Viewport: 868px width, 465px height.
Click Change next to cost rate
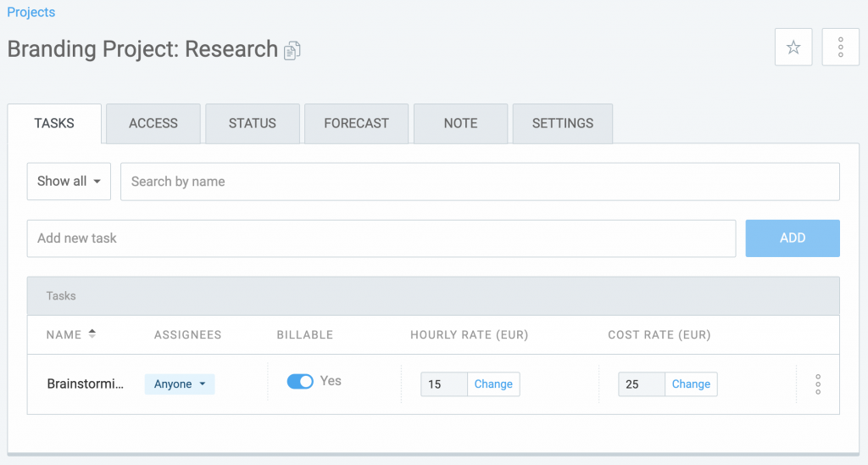click(691, 384)
